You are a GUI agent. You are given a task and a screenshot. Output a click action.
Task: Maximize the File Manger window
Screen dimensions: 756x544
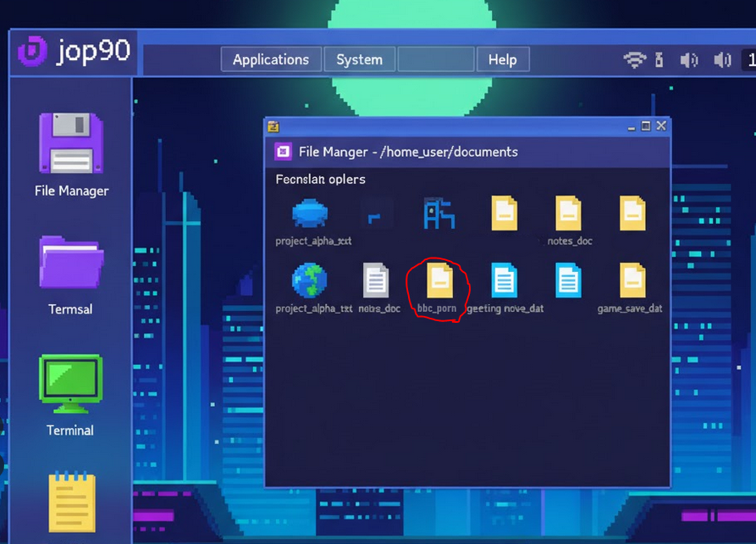(x=646, y=126)
